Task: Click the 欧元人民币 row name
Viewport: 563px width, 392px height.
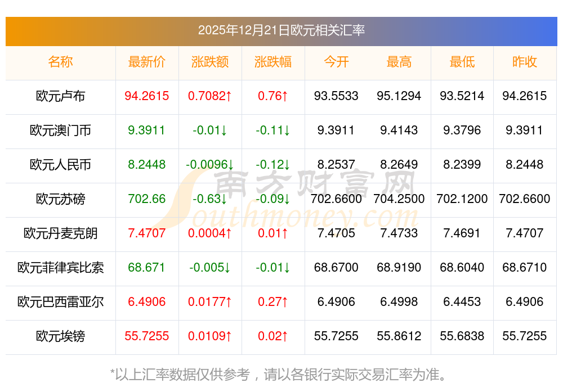Action: pos(60,165)
